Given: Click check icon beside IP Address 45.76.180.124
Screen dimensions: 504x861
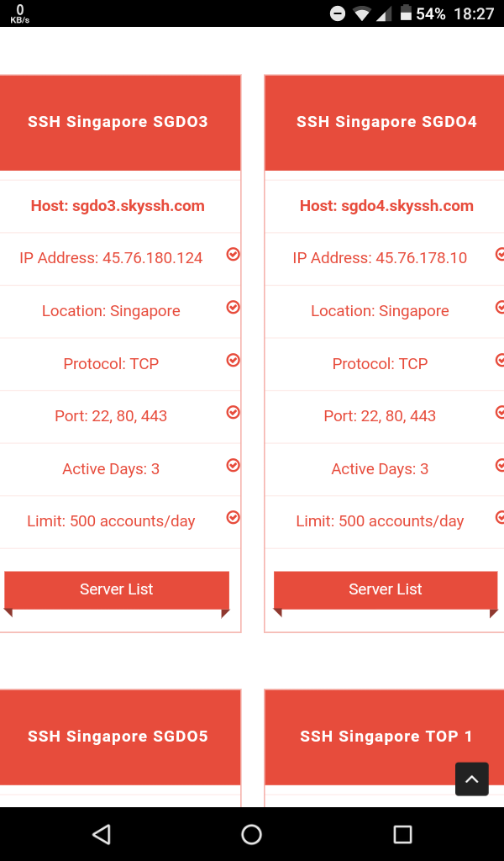Looking at the screenshot, I should pos(233,254).
